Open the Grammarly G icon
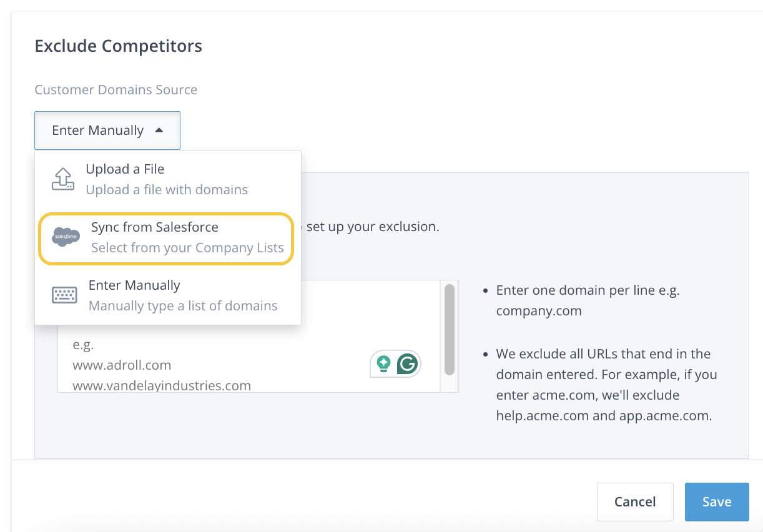 pyautogui.click(x=408, y=363)
